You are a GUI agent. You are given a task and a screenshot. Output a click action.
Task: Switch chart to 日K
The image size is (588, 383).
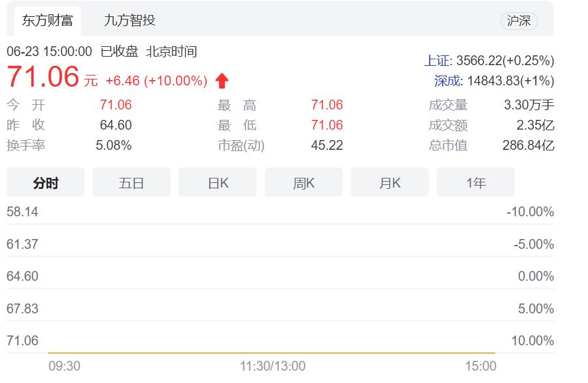[x=218, y=183]
